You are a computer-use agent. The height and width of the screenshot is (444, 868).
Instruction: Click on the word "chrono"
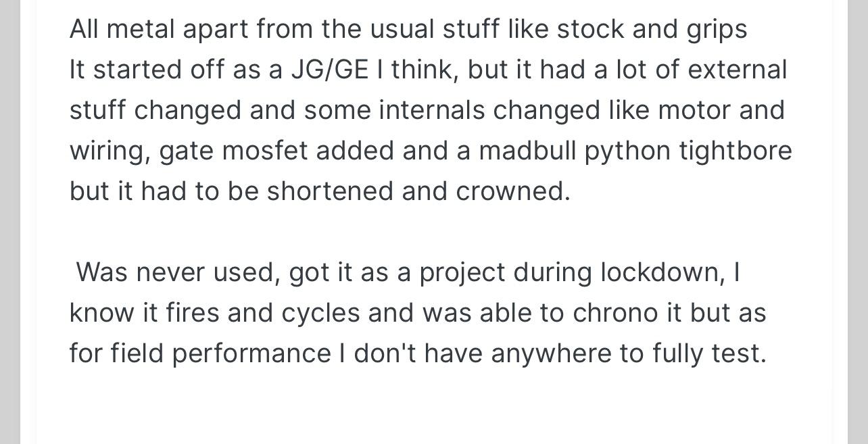click(615, 313)
